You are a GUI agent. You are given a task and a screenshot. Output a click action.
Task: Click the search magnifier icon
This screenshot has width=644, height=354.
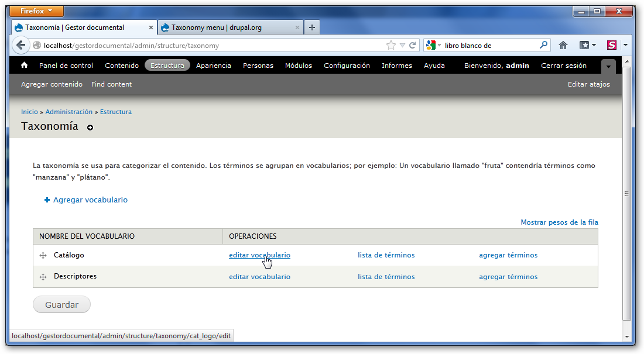click(x=543, y=45)
